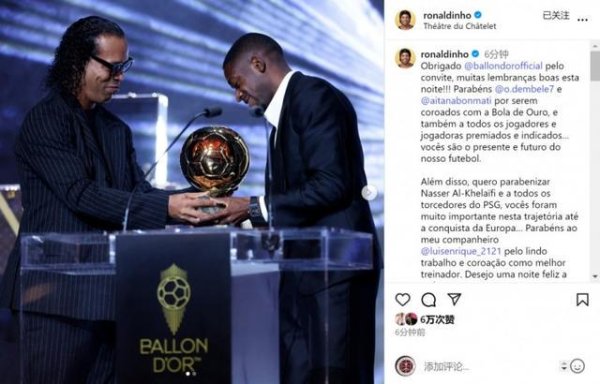Viewport: 600px width, 384px height.
Task: Like the post with the heart icon
Action: pos(403,299)
